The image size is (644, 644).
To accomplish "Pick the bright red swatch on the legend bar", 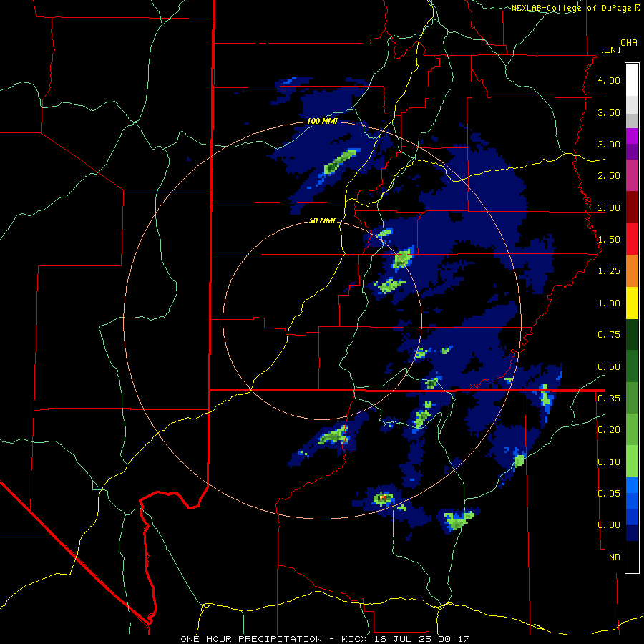I will tap(632, 239).
